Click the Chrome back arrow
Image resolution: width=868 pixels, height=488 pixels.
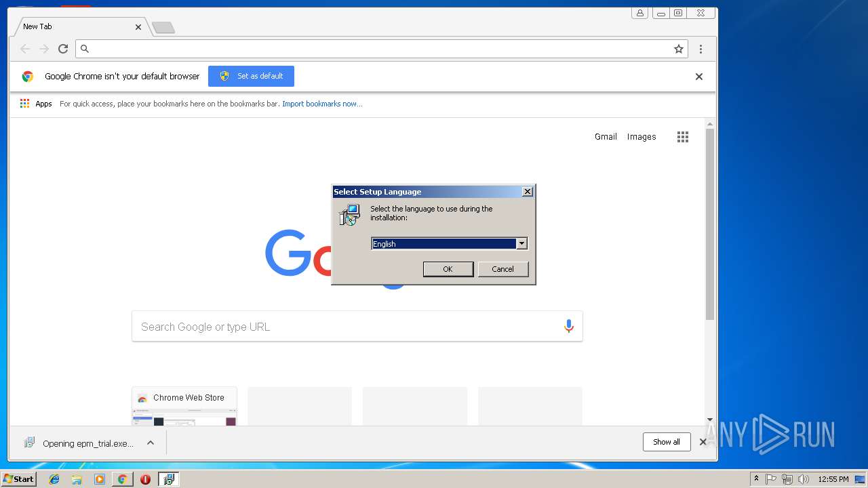tap(25, 49)
